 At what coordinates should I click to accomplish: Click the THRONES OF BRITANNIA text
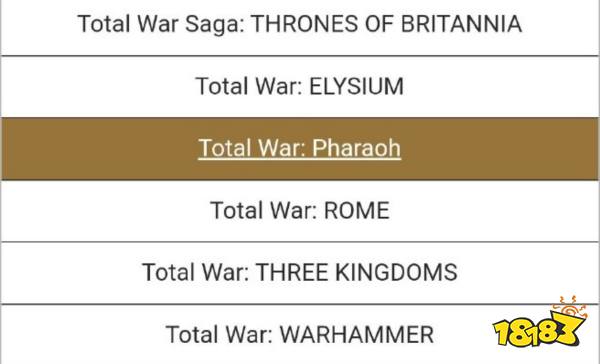point(386,24)
